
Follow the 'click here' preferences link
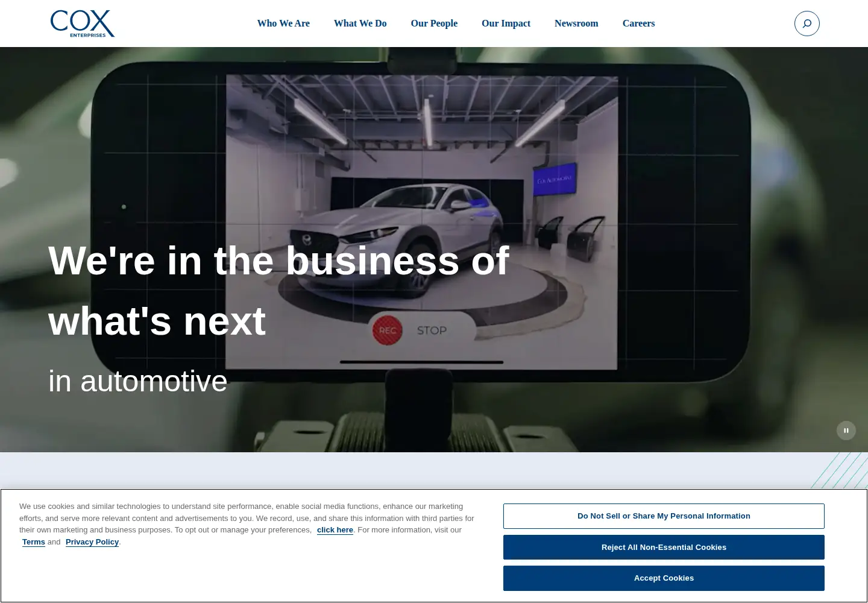click(x=335, y=530)
